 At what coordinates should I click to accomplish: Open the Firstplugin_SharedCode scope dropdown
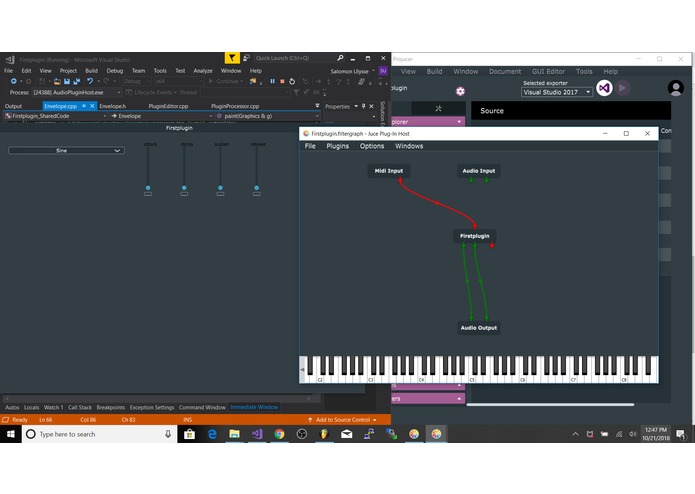[56, 116]
